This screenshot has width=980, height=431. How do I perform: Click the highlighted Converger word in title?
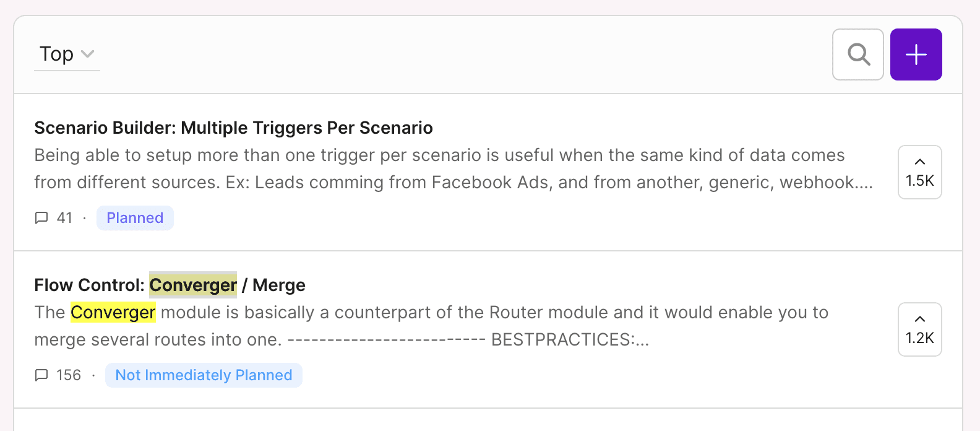click(x=193, y=285)
